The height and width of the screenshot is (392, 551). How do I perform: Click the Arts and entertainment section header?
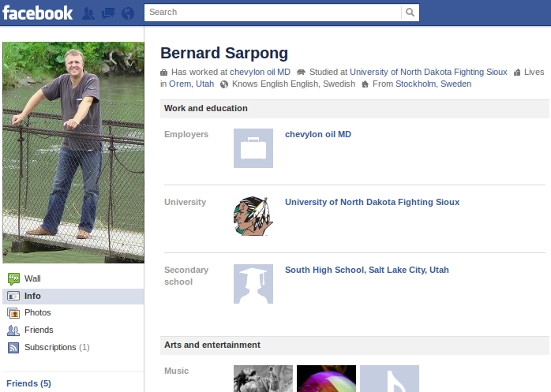coord(354,345)
